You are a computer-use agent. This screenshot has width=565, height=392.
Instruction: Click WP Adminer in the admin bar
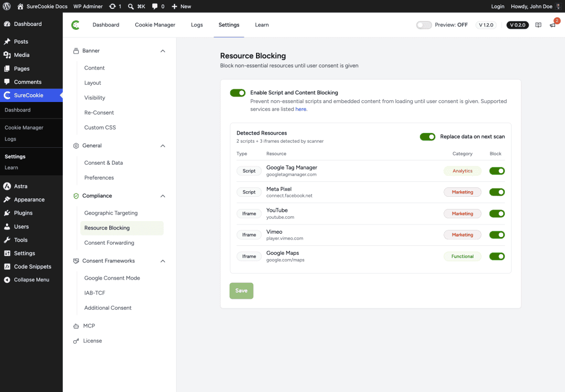(88, 7)
